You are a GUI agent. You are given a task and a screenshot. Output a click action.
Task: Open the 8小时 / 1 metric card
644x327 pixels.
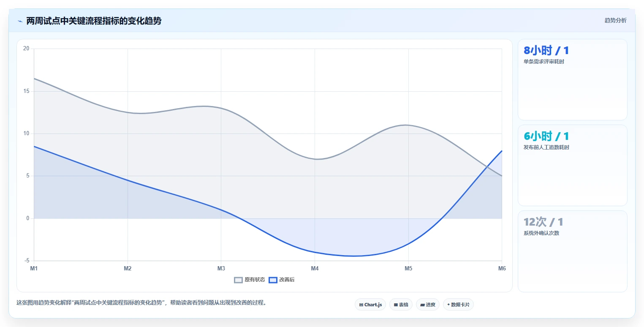[x=572, y=79]
